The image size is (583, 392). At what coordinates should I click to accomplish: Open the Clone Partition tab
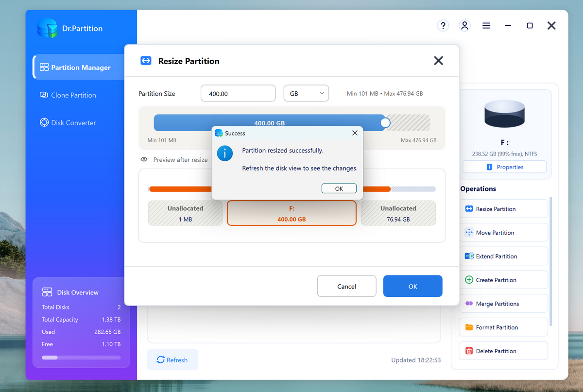[x=74, y=95]
